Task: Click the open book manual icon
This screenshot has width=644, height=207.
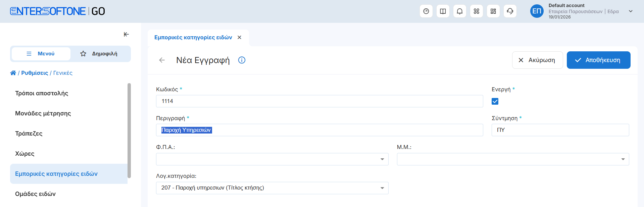Action: click(443, 11)
